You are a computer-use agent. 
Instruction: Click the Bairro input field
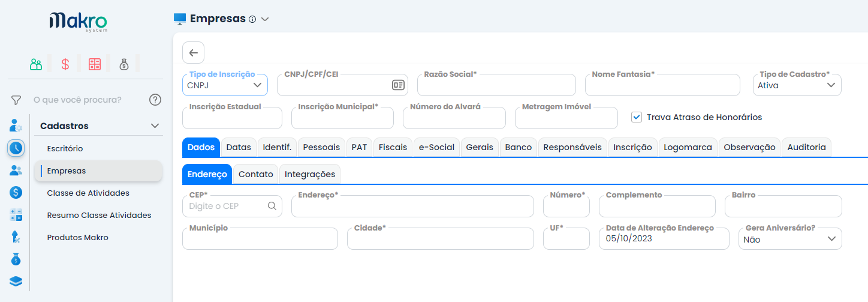point(783,206)
